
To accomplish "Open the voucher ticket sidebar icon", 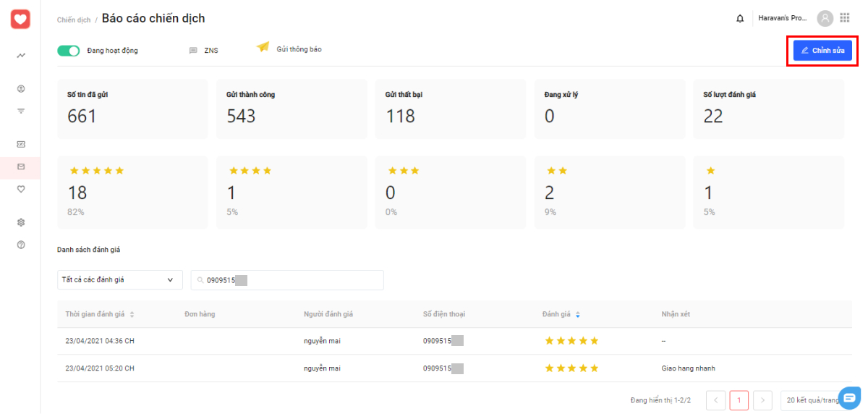I will point(21,145).
